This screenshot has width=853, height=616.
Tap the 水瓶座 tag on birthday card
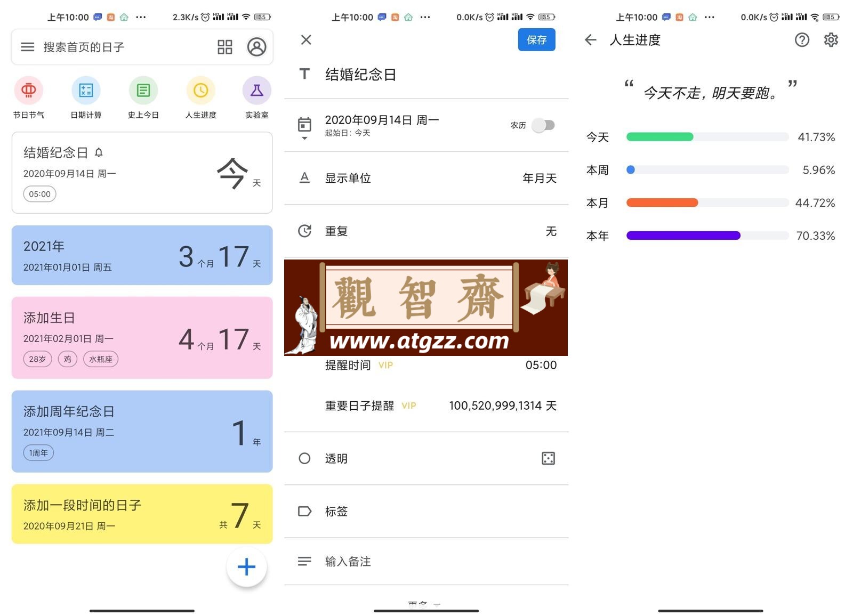[101, 359]
